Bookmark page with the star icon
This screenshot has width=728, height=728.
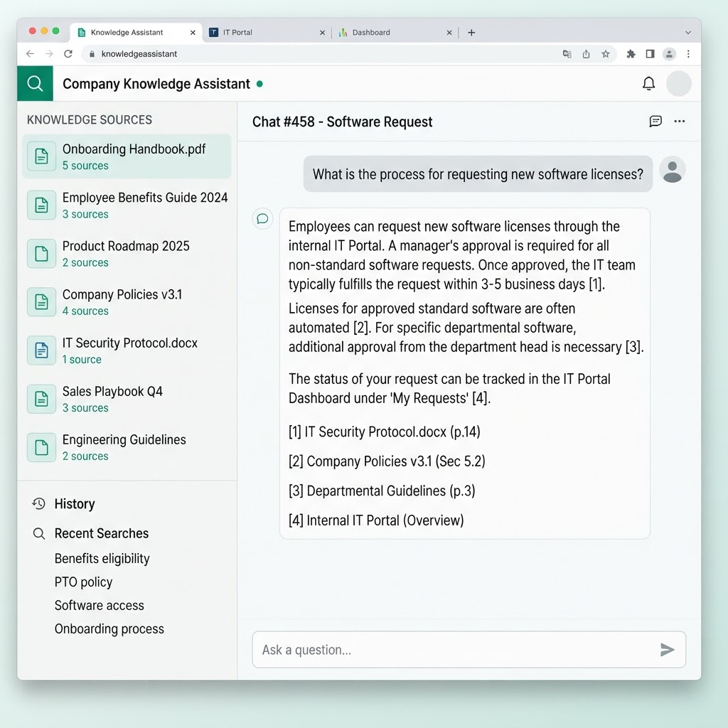pyautogui.click(x=606, y=54)
